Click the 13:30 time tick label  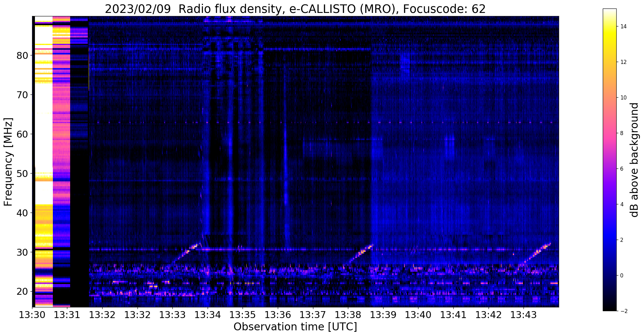(32, 315)
